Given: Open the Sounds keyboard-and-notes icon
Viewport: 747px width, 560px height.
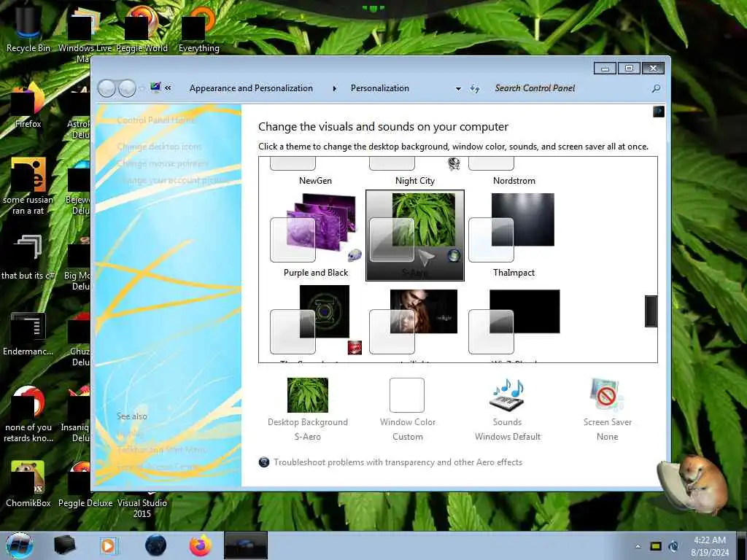Looking at the screenshot, I should point(507,394).
